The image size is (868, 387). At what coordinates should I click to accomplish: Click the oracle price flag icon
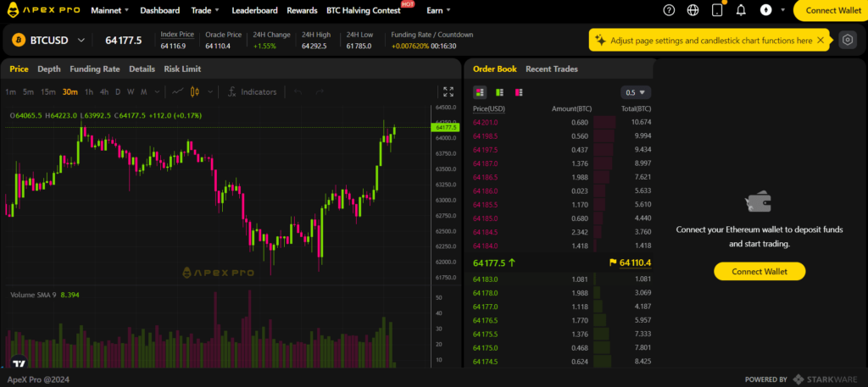tap(613, 263)
